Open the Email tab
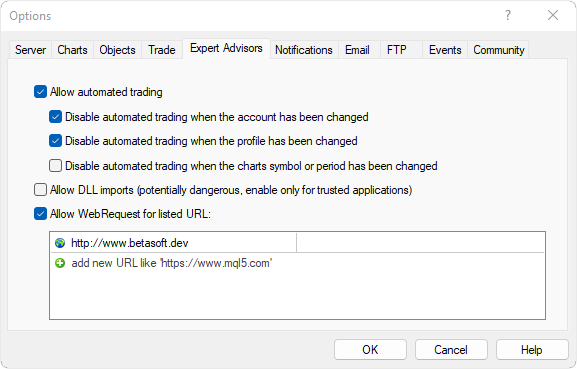This screenshot has height=369, width=577. tap(357, 50)
